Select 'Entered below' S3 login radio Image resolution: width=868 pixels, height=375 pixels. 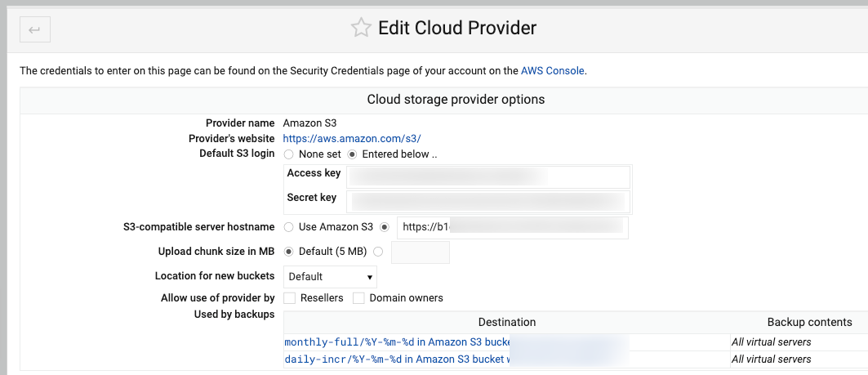click(x=352, y=154)
